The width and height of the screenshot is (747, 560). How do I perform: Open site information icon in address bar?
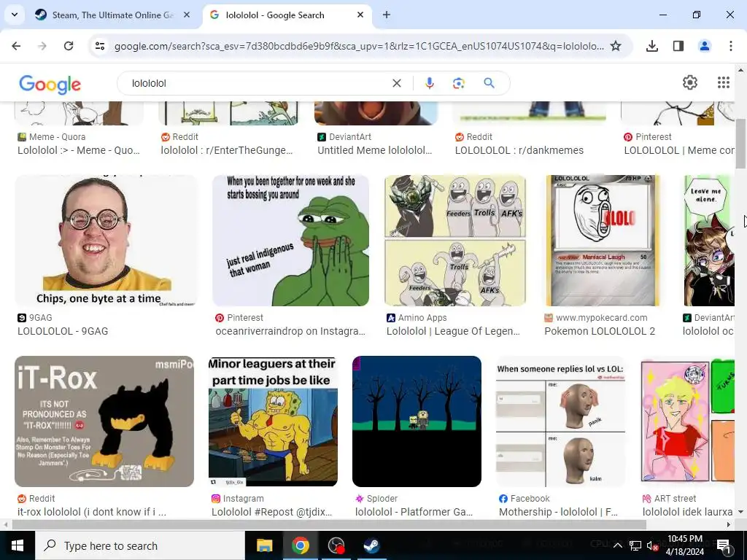[x=100, y=46]
